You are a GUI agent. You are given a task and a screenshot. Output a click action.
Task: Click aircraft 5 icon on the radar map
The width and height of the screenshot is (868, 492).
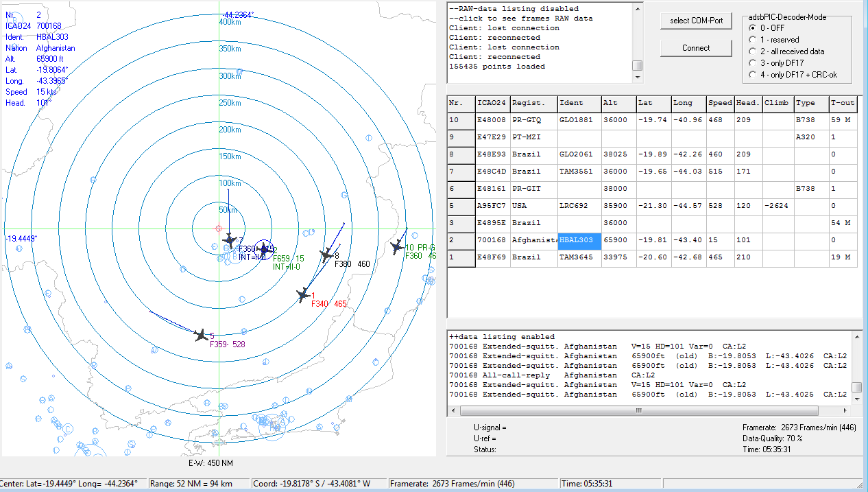coord(201,335)
